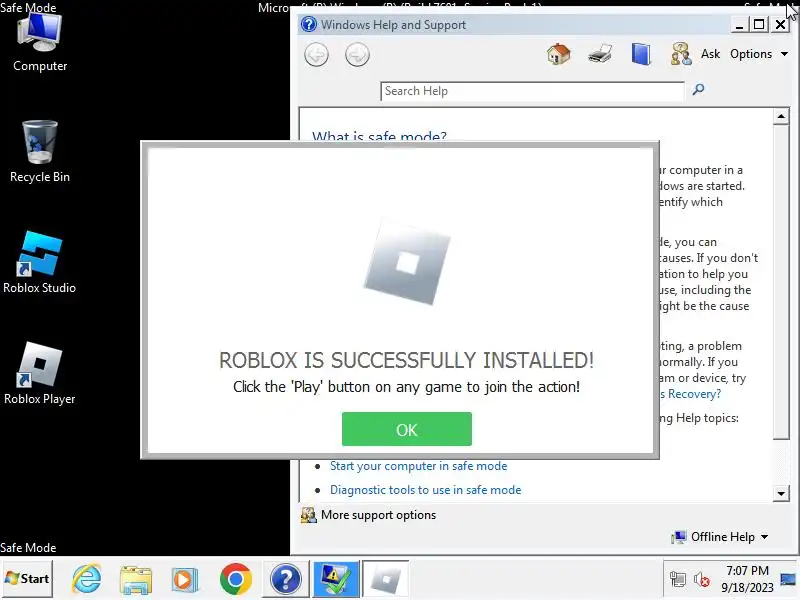Image resolution: width=800 pixels, height=600 pixels.
Task: Go to Help and Support home icon
Action: click(x=559, y=54)
